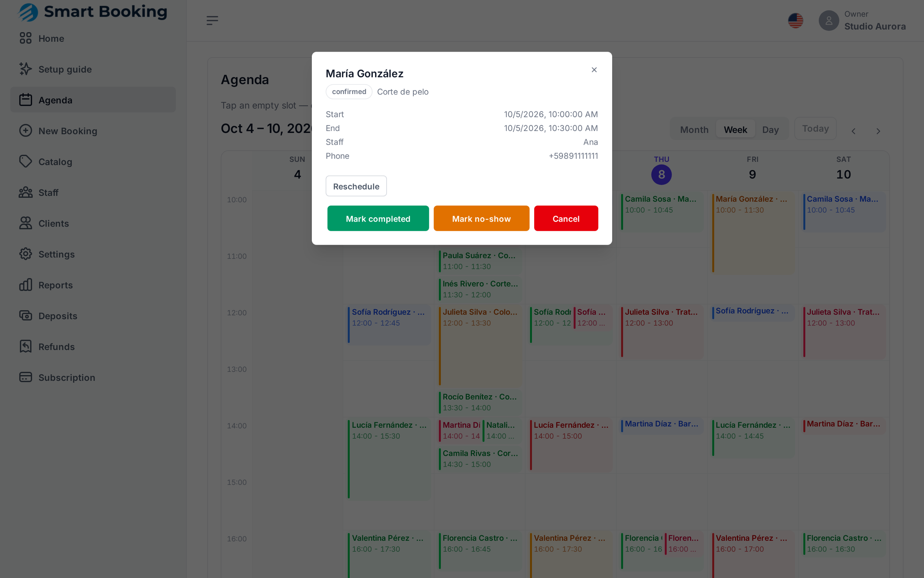
Task: Click the US flag language icon
Action: tap(796, 21)
